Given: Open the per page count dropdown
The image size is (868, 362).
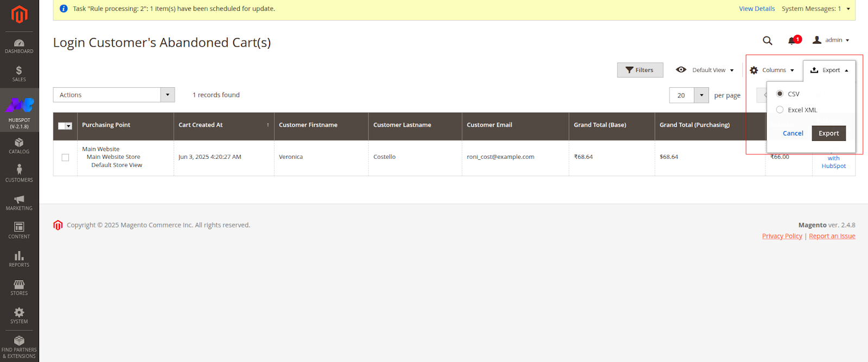Looking at the screenshot, I should click(701, 95).
